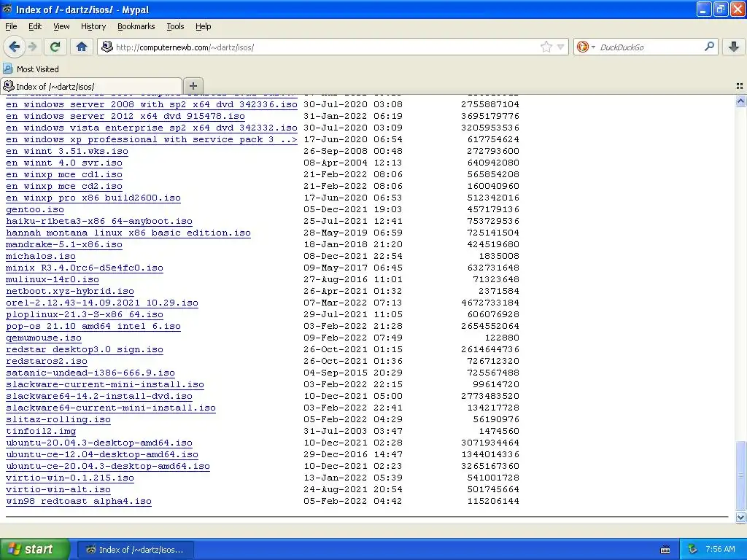Bookmark this page with the star icon

click(546, 47)
